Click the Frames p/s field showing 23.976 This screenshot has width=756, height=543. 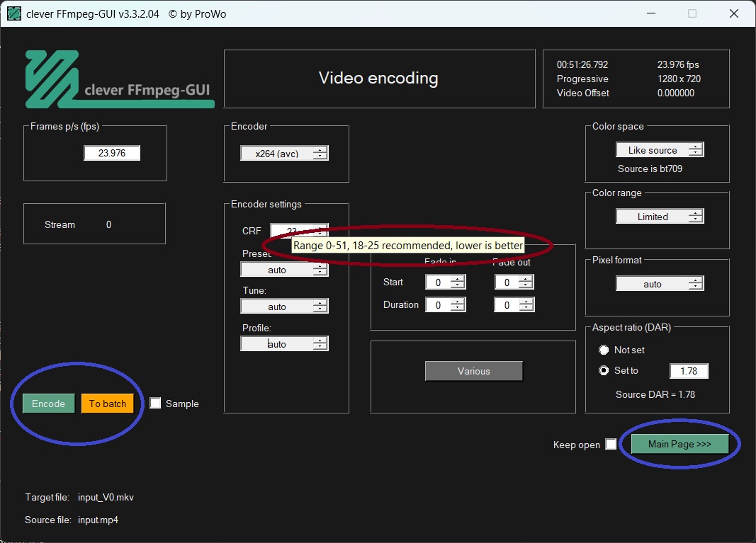point(112,153)
